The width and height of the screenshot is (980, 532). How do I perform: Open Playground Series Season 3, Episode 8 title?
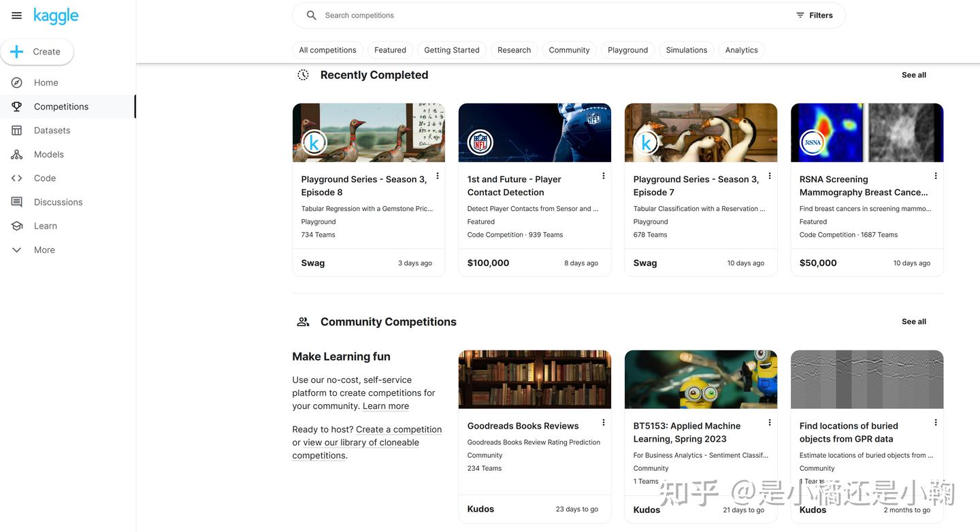tap(364, 186)
